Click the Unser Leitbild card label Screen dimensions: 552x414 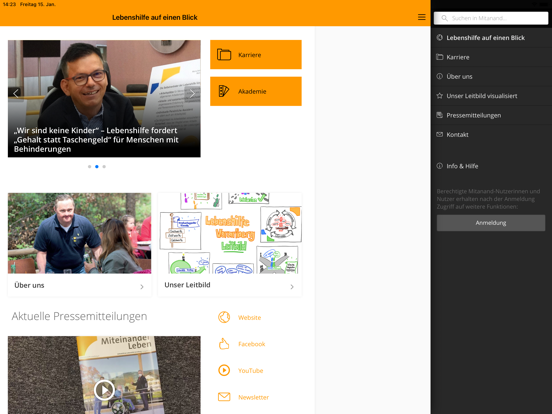click(187, 285)
